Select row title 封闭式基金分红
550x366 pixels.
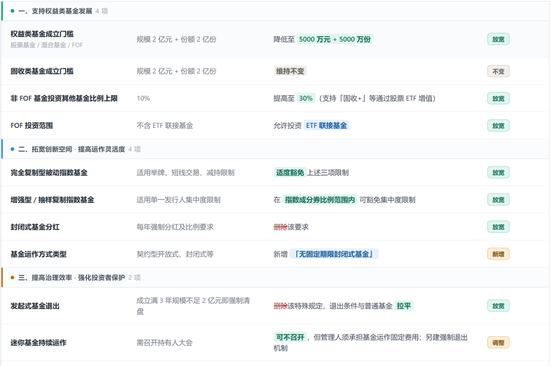[x=35, y=227]
